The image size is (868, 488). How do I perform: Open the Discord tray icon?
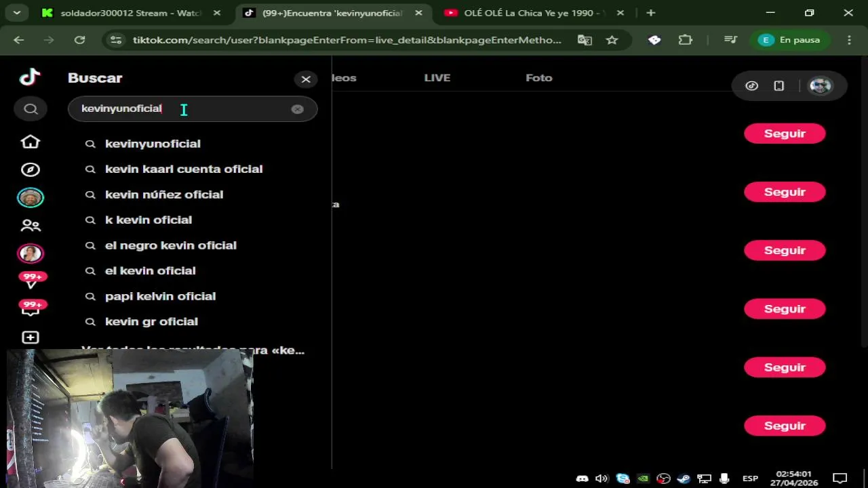(x=582, y=479)
